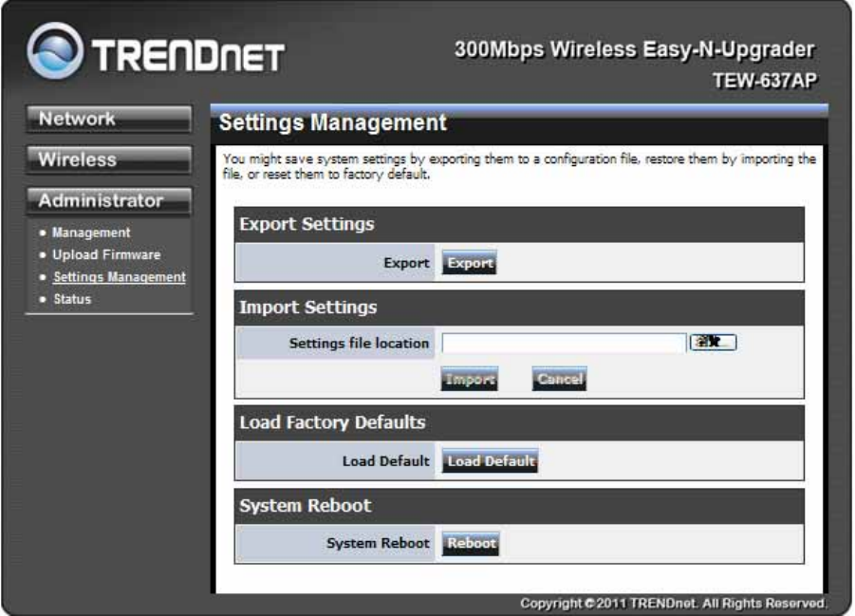Cancel the settings import
This screenshot has height=616, width=855.
(x=559, y=379)
